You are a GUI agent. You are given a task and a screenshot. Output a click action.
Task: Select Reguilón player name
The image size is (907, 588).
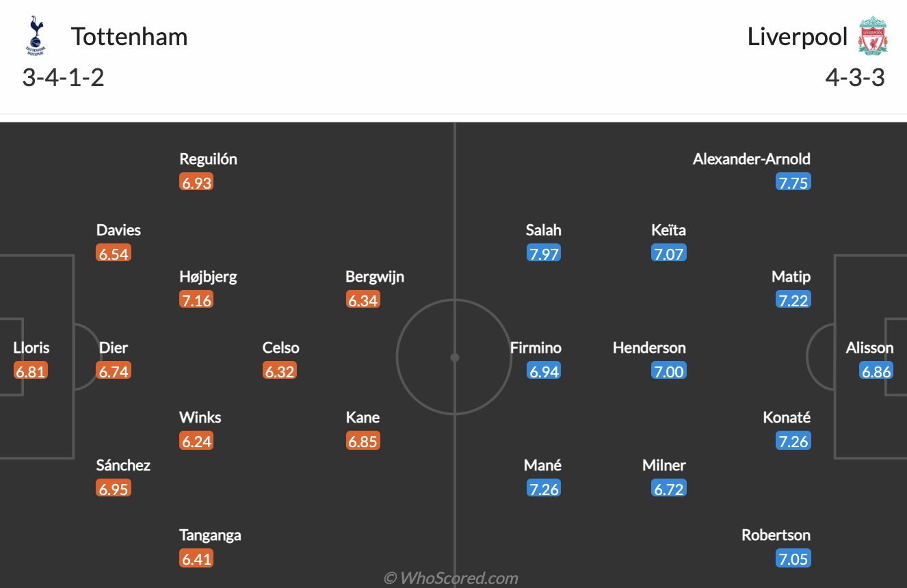click(x=208, y=159)
